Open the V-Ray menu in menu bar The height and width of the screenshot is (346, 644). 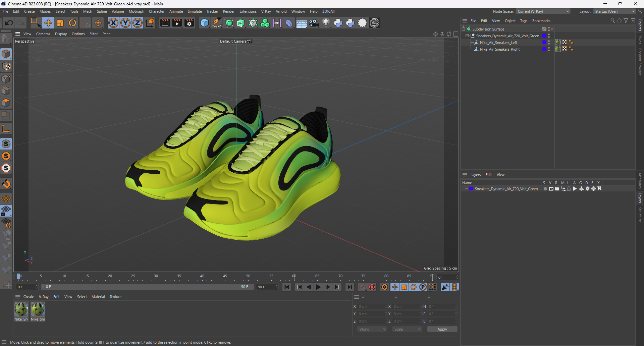266,11
